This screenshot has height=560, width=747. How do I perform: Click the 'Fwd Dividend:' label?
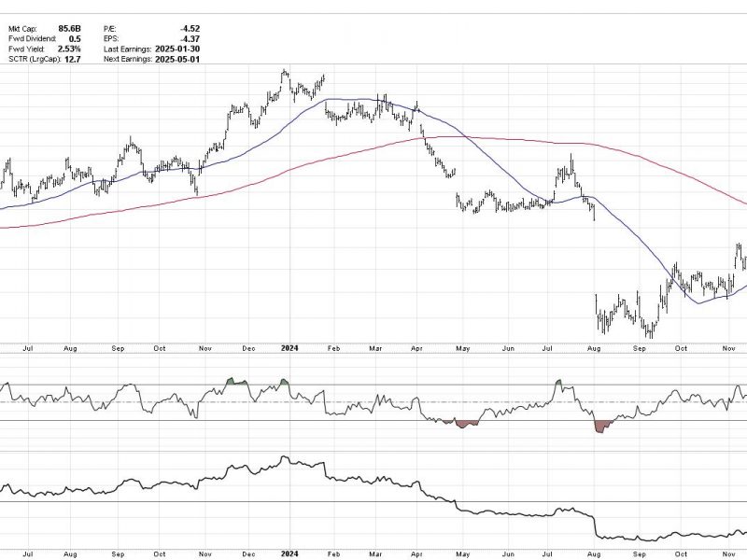(x=32, y=39)
